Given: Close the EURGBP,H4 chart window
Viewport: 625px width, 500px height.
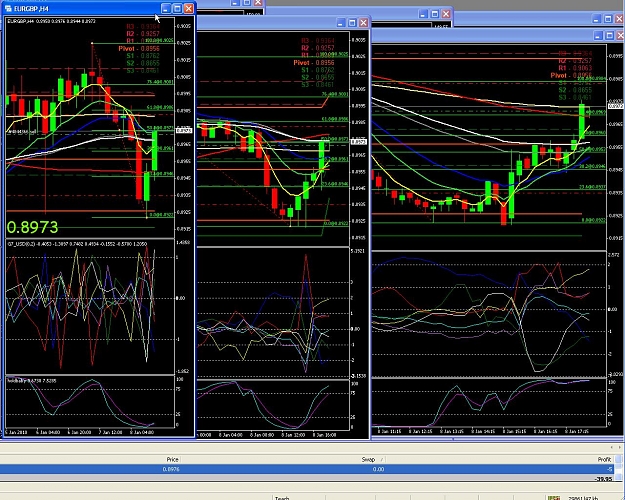Looking at the screenshot, I should 189,8.
